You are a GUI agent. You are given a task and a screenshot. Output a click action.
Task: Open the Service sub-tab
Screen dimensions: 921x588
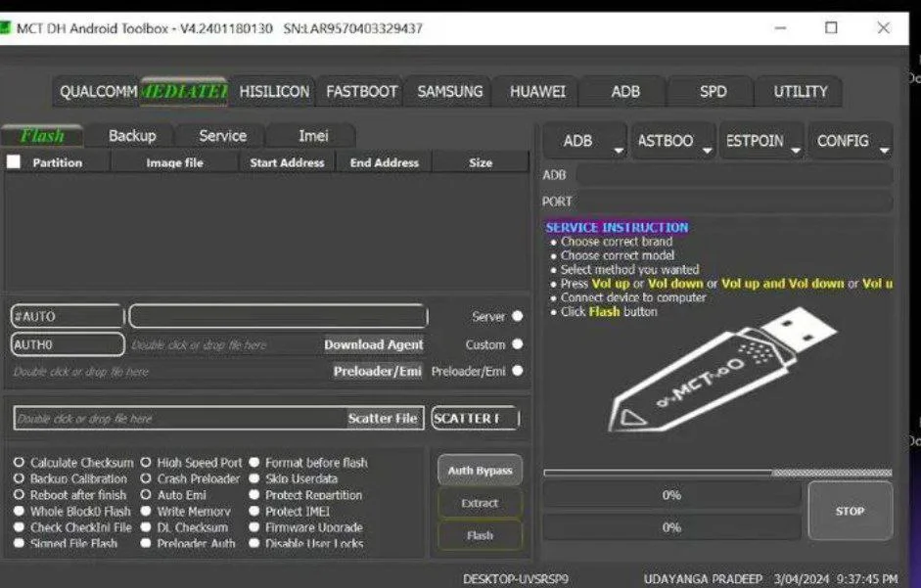tap(222, 136)
